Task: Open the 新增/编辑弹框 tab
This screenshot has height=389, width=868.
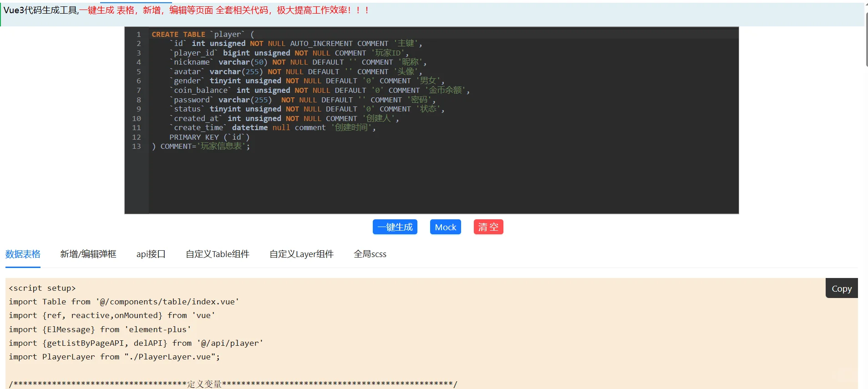Action: pos(88,254)
